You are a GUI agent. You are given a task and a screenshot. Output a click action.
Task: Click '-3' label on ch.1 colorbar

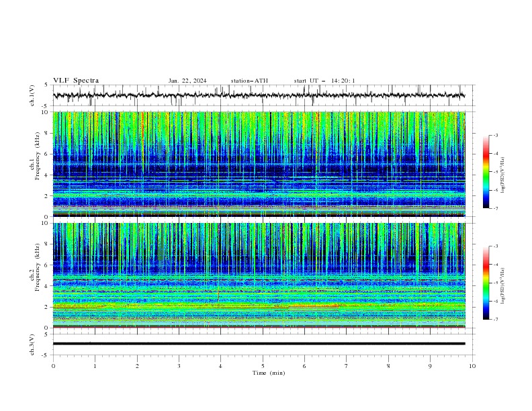496,135
